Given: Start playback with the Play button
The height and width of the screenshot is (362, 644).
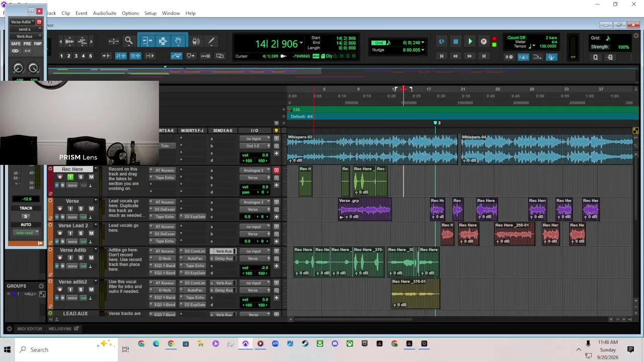Looking at the screenshot, I should [x=470, y=42].
